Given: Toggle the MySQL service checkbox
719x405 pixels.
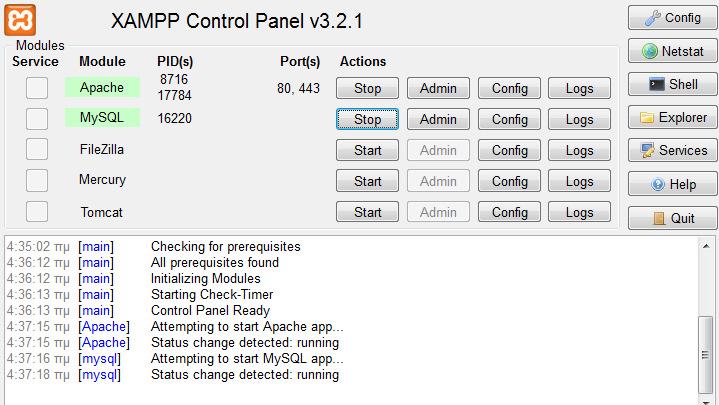Looking at the screenshot, I should click(x=37, y=119).
